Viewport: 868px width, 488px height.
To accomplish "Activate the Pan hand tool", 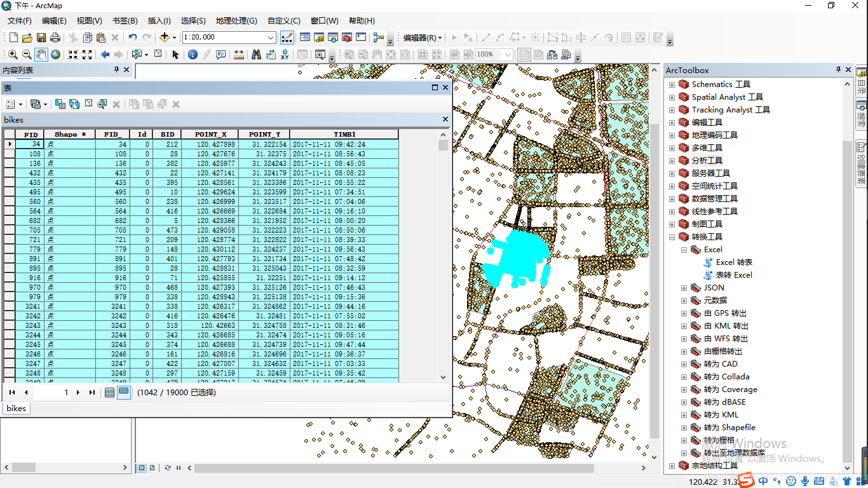I will [41, 55].
